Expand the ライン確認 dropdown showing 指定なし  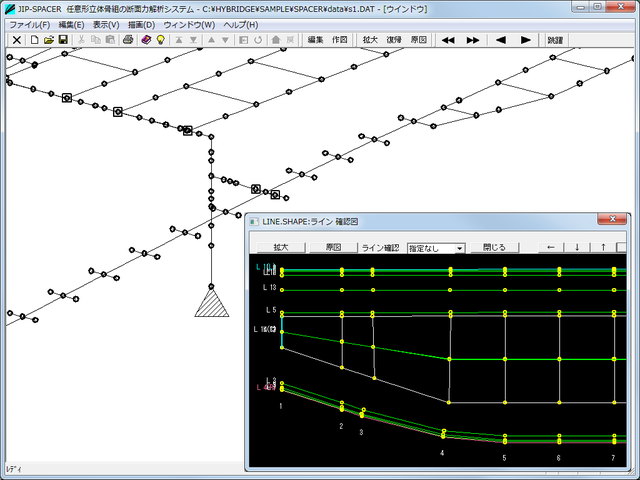coord(459,247)
